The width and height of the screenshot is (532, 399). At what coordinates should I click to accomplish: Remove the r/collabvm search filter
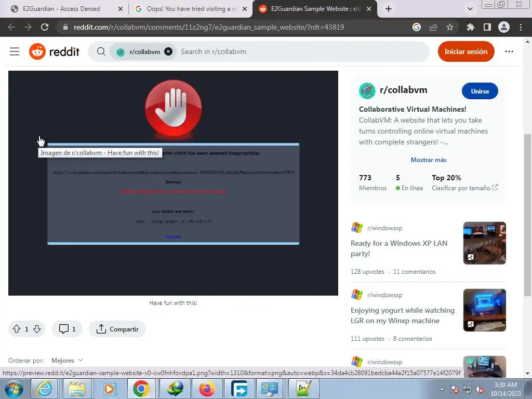tap(168, 51)
